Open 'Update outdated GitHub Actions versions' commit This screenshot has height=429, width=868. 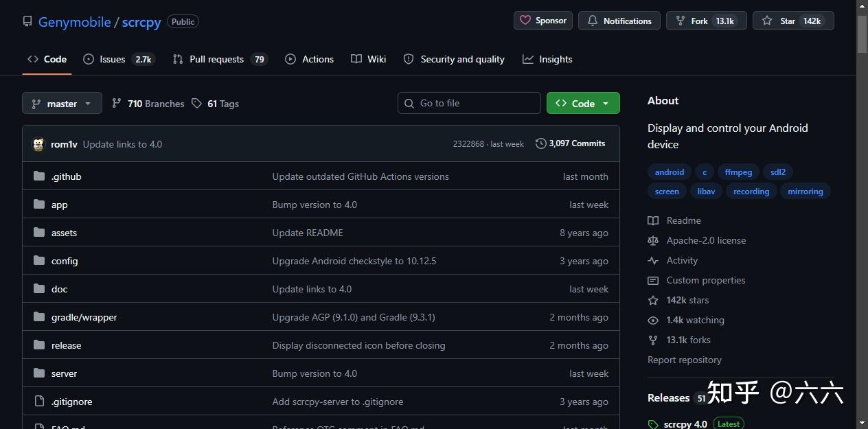coord(361,176)
